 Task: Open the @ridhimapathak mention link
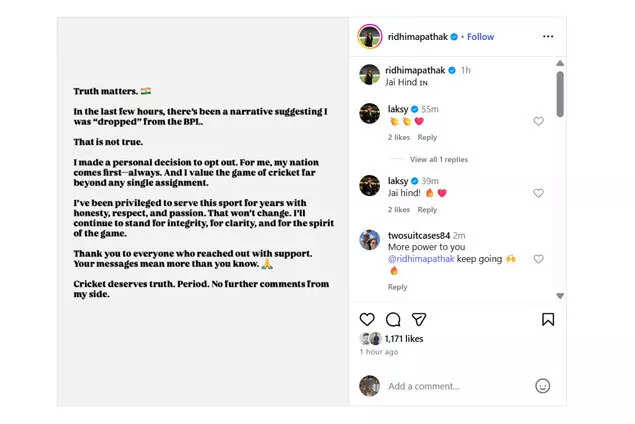tap(426, 259)
